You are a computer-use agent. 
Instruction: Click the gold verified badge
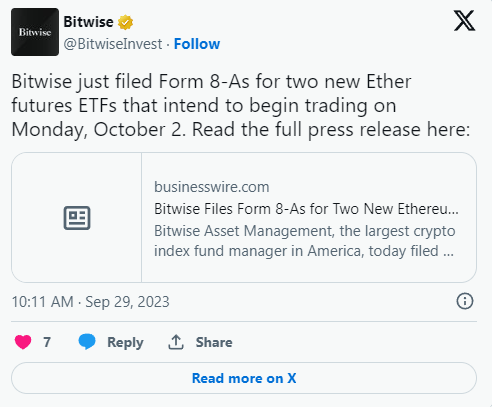point(125,22)
